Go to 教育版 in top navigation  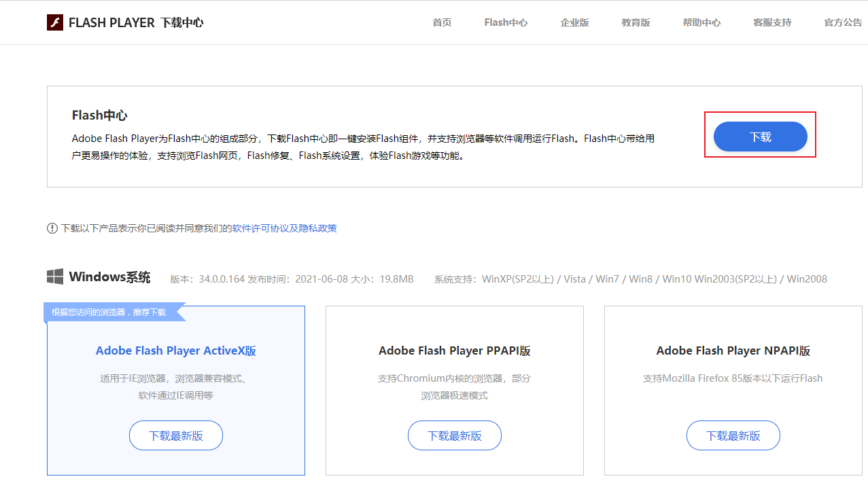pyautogui.click(x=636, y=22)
